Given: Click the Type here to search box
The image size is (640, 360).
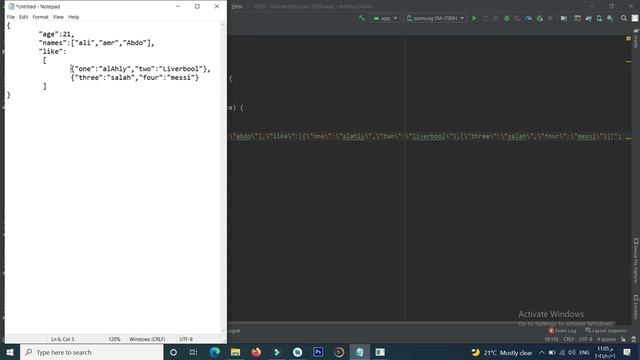Looking at the screenshot, I should [92, 352].
